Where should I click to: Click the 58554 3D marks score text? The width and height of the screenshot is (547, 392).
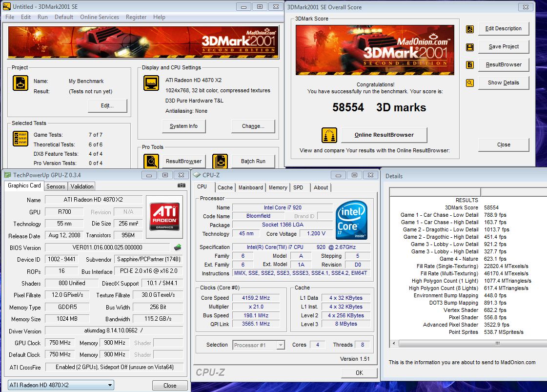(x=379, y=107)
